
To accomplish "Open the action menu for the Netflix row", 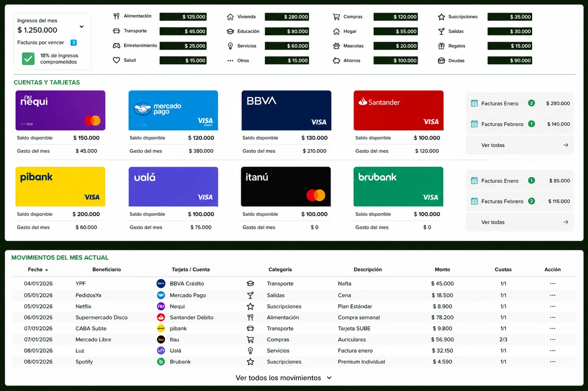I will point(552,306).
